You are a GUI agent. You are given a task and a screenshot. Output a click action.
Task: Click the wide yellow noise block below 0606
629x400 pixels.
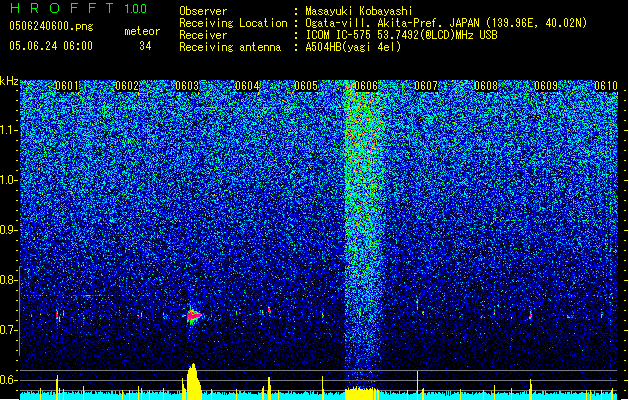coord(361,393)
